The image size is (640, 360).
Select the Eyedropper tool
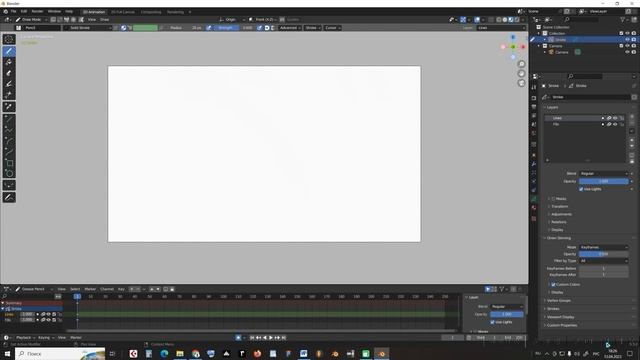(x=9, y=107)
